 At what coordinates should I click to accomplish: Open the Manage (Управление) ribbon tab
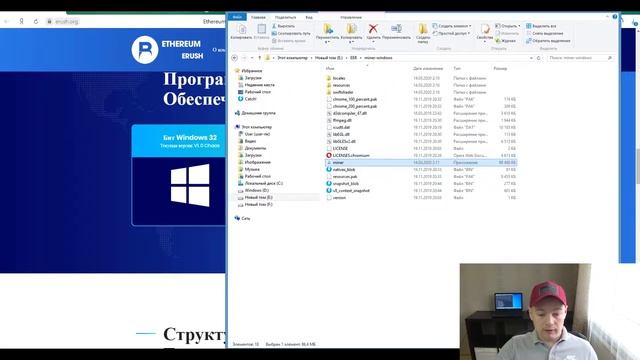coord(351,17)
